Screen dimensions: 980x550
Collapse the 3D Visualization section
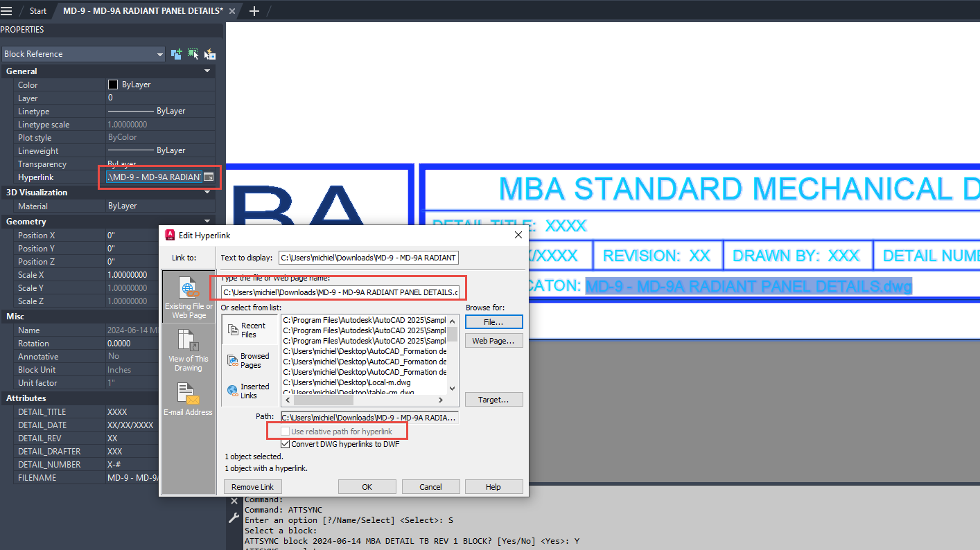(x=206, y=192)
